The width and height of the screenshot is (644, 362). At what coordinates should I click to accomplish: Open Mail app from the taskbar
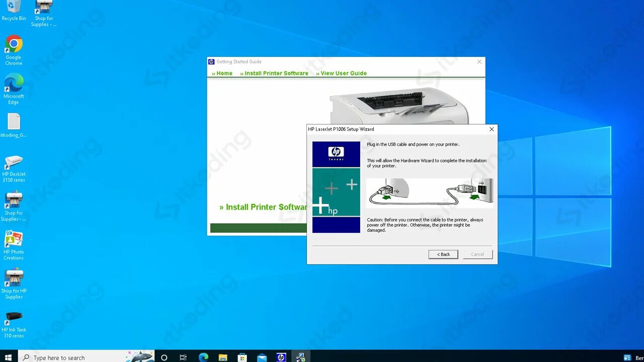pyautogui.click(x=262, y=357)
